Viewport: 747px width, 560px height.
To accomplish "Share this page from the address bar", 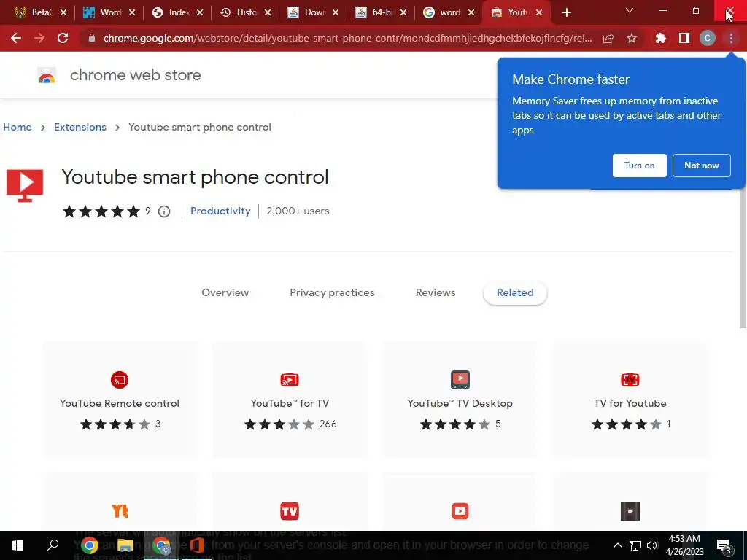I will coord(608,38).
